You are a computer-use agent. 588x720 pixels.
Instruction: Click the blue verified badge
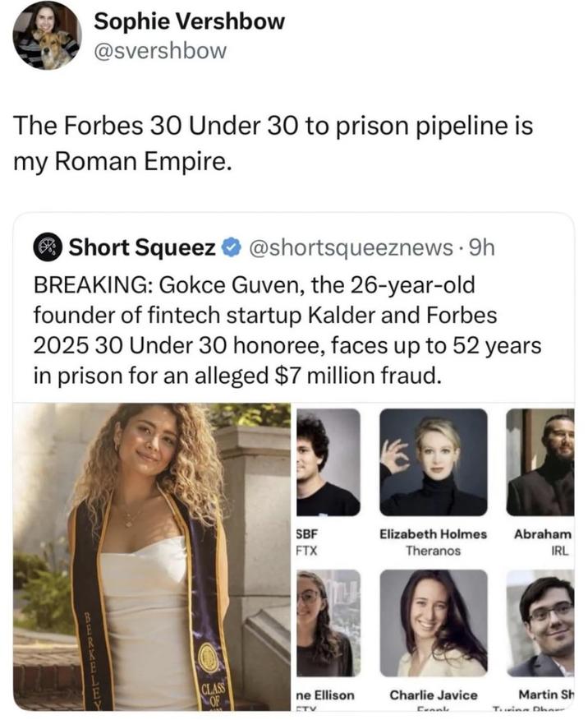pyautogui.click(x=233, y=247)
